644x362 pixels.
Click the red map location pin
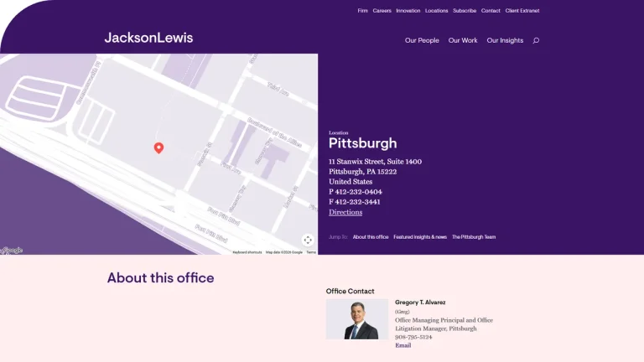click(158, 147)
